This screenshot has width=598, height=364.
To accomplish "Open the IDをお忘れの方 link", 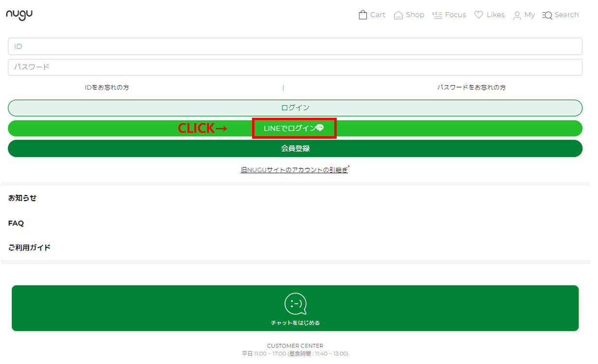I will coord(107,88).
